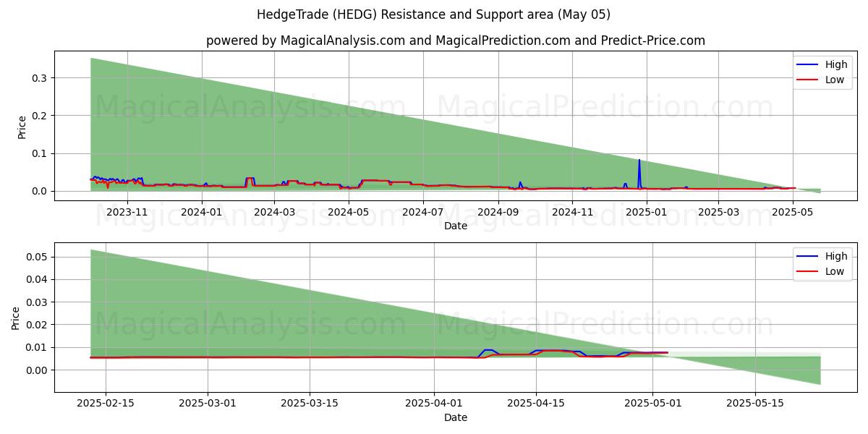The image size is (868, 434).
Task: Click the 'Date' x-axis label of top chart
Action: pos(456,226)
